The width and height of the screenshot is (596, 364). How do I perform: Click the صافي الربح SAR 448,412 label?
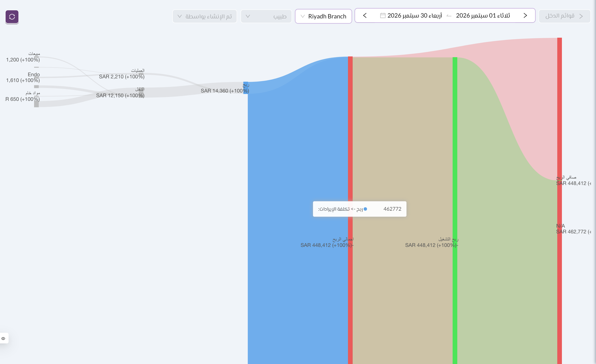(x=573, y=181)
